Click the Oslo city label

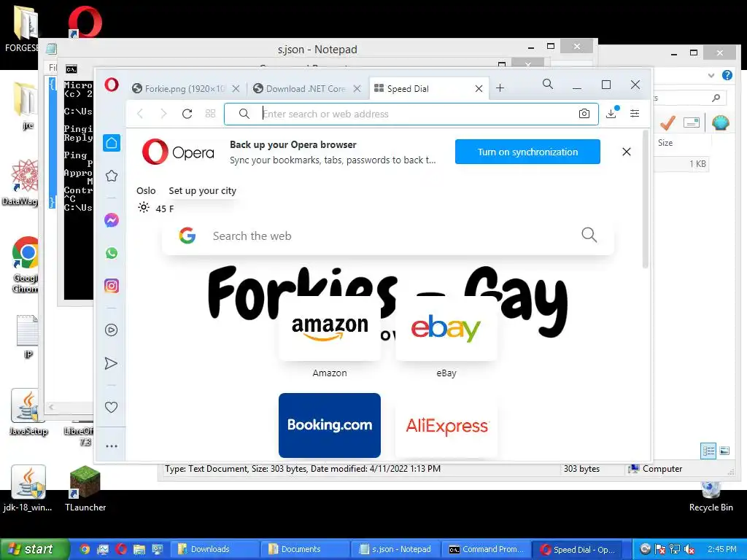point(146,190)
